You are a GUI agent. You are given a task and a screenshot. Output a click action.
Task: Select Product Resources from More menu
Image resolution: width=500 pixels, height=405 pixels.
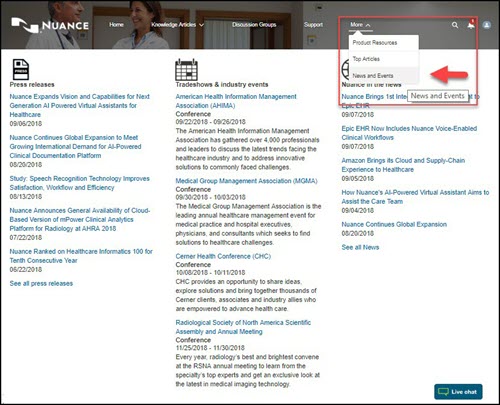(x=383, y=43)
